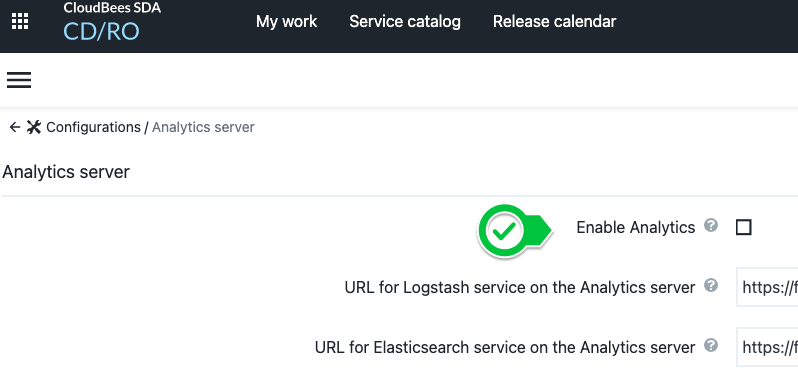
Task: Click the Analytics server page heading
Action: click(66, 172)
